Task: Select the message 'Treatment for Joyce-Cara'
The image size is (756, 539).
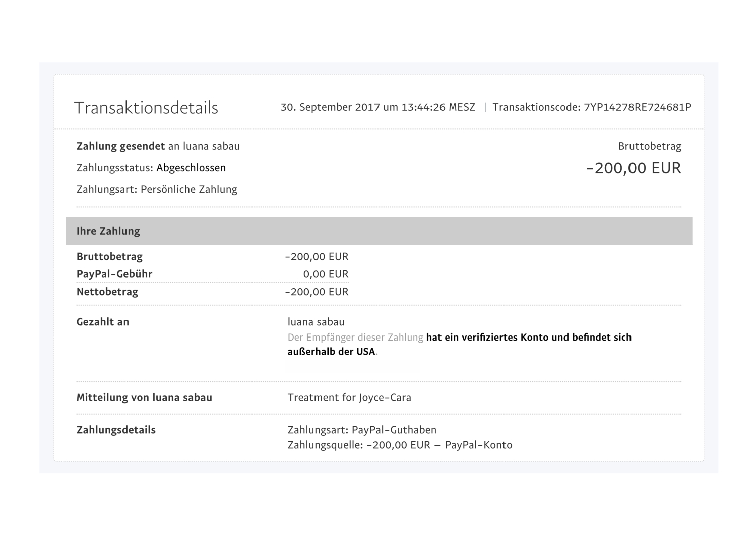Action: (x=349, y=397)
